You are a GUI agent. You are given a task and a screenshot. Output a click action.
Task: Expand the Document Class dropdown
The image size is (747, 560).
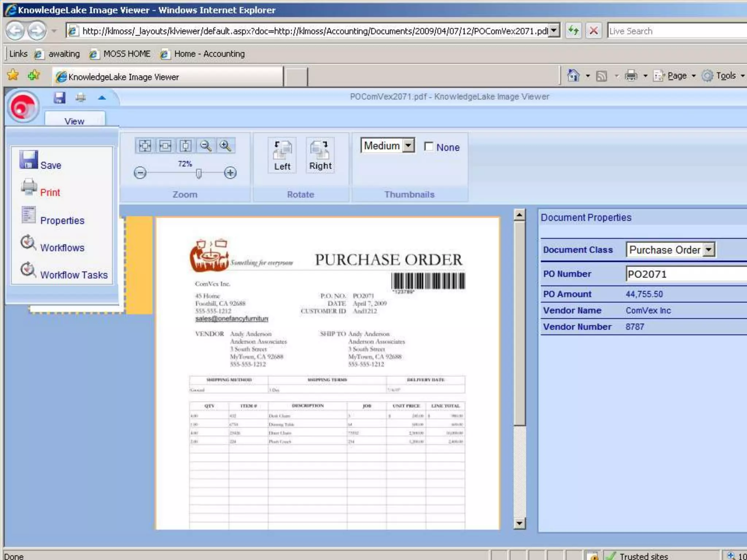[708, 250]
